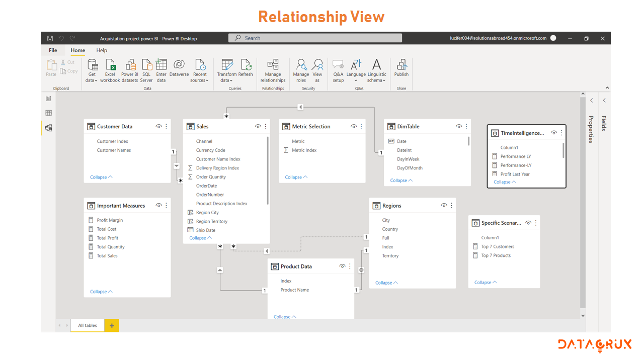Open the File menu

53,50
